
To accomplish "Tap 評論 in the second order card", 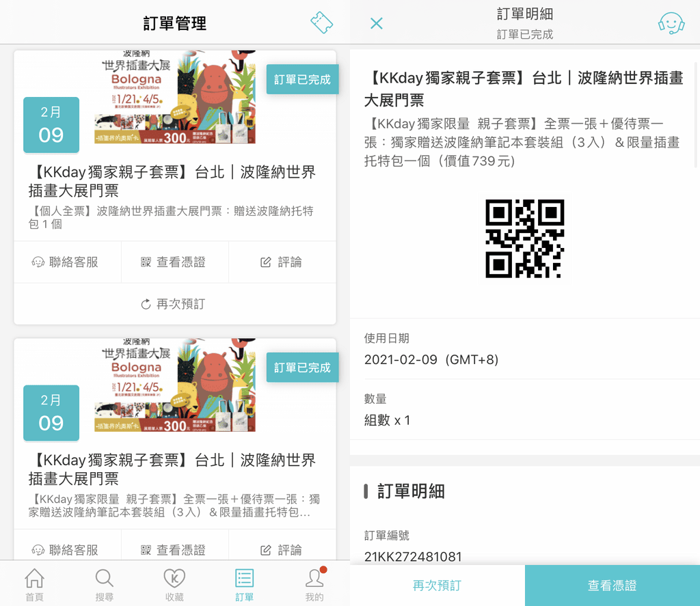I will tap(282, 549).
